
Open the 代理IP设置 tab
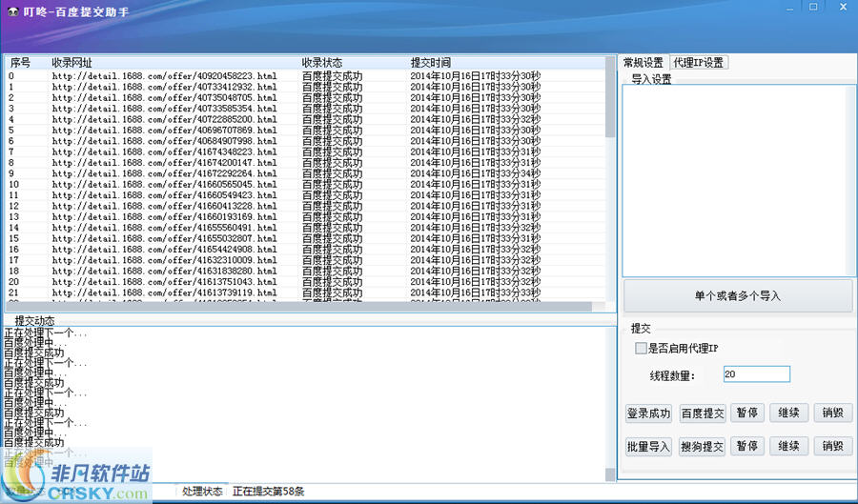(698, 62)
